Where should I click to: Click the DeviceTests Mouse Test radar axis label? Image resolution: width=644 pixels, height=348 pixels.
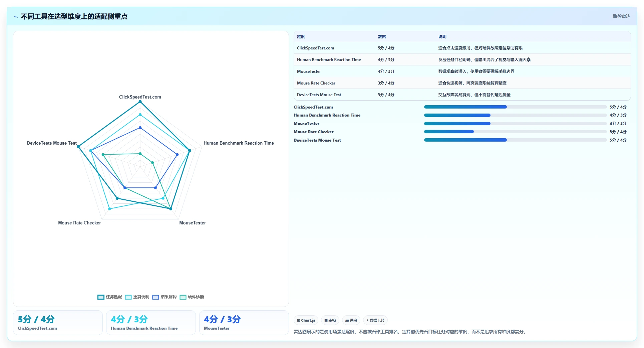point(52,143)
